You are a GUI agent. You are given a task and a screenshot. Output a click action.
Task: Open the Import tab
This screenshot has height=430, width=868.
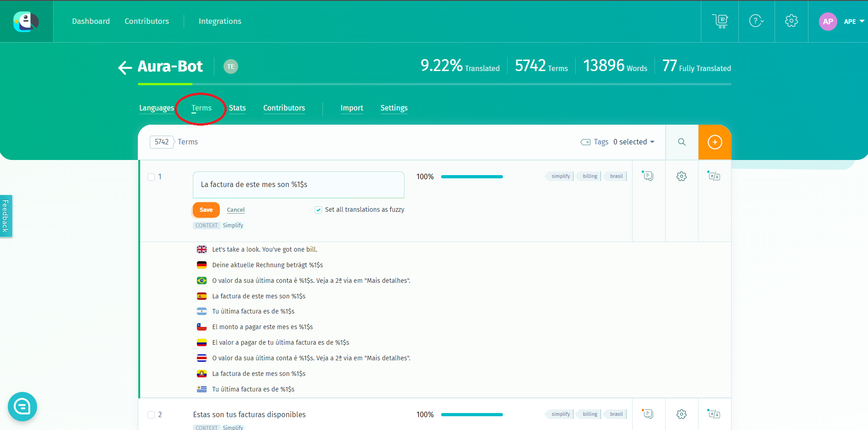352,108
